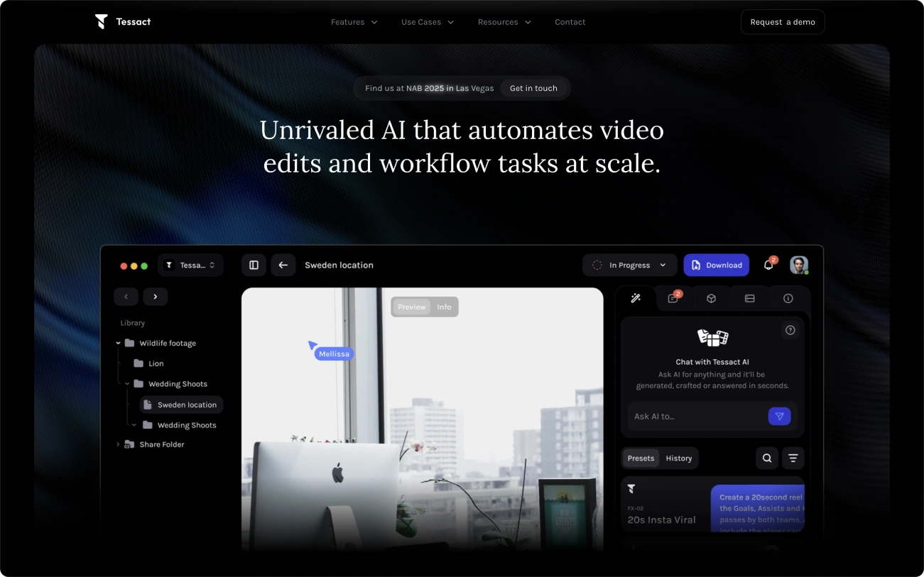Open the Resources dropdown
Image resolution: width=924 pixels, height=577 pixels.
click(x=504, y=22)
